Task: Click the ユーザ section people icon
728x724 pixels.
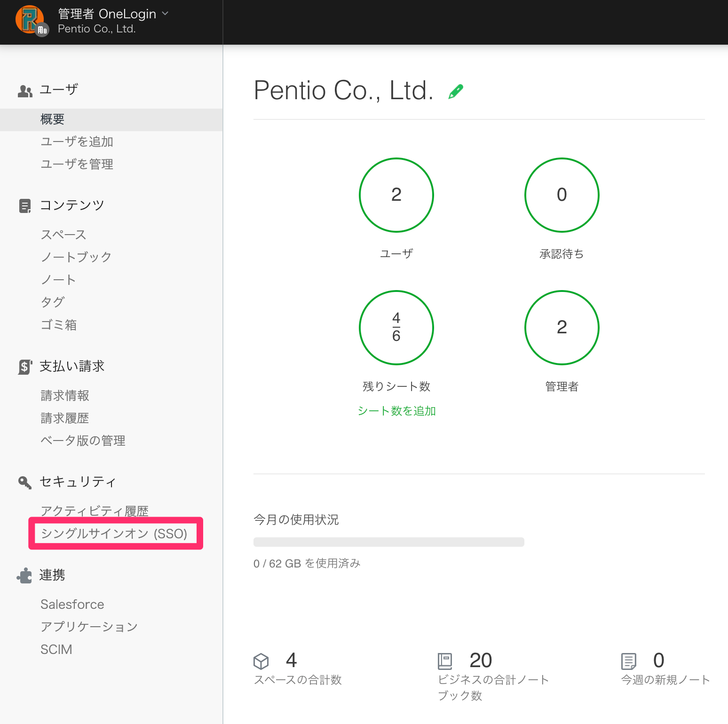Action: [25, 91]
